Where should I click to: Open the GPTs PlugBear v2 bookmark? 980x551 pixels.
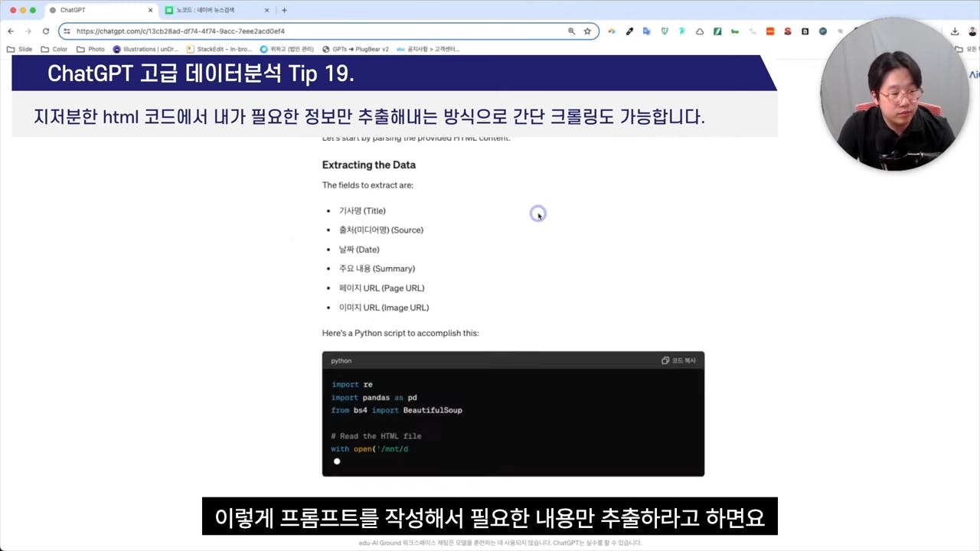(356, 49)
